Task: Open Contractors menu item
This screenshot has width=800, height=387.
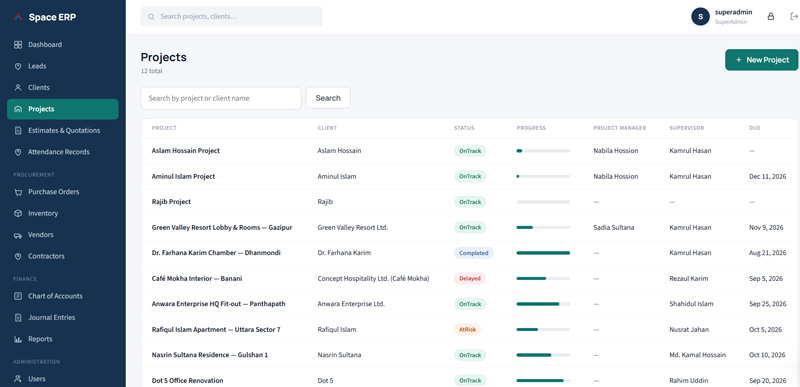Action: pos(63,256)
